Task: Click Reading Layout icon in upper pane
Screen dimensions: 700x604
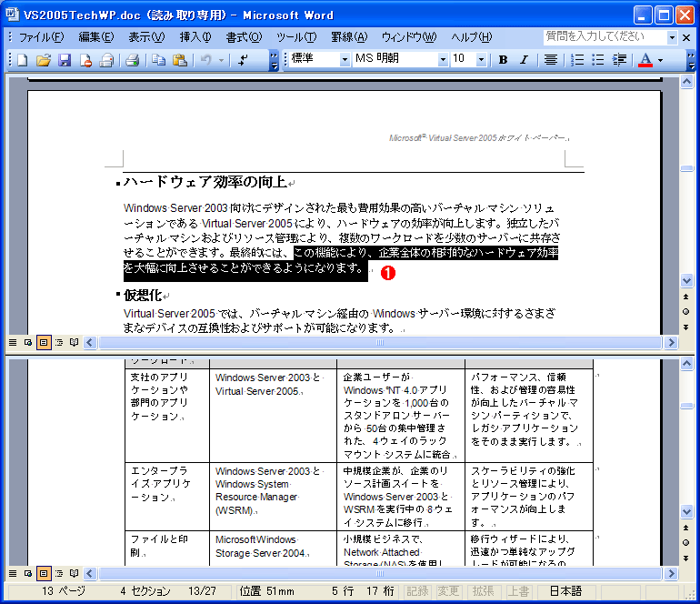Action: tap(75, 343)
